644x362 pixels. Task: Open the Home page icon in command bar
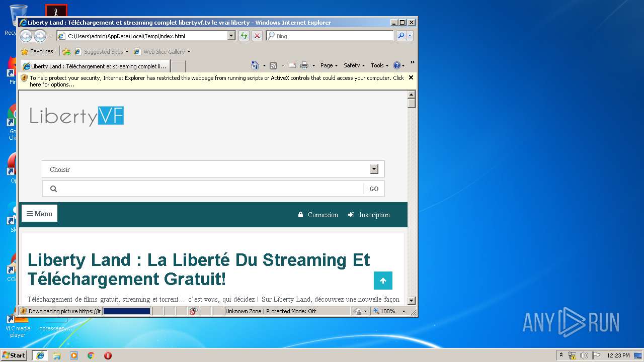pyautogui.click(x=255, y=65)
